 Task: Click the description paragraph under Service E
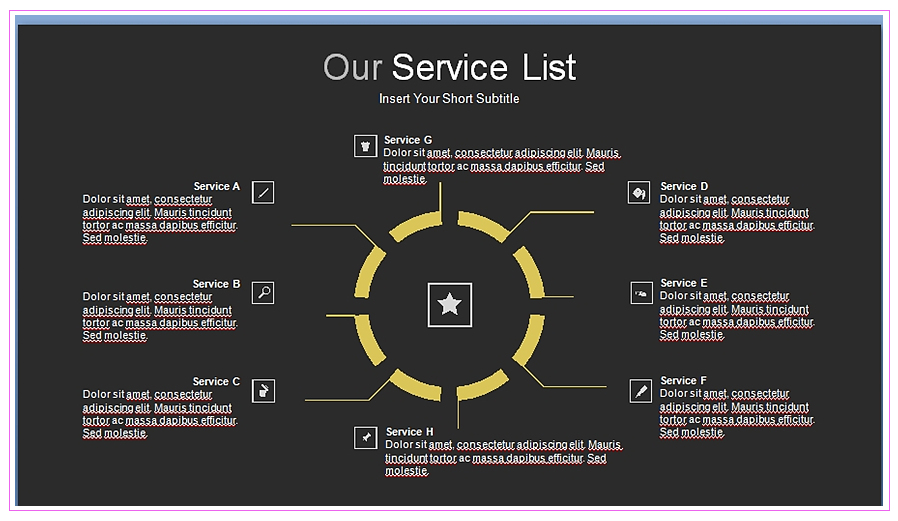737,315
